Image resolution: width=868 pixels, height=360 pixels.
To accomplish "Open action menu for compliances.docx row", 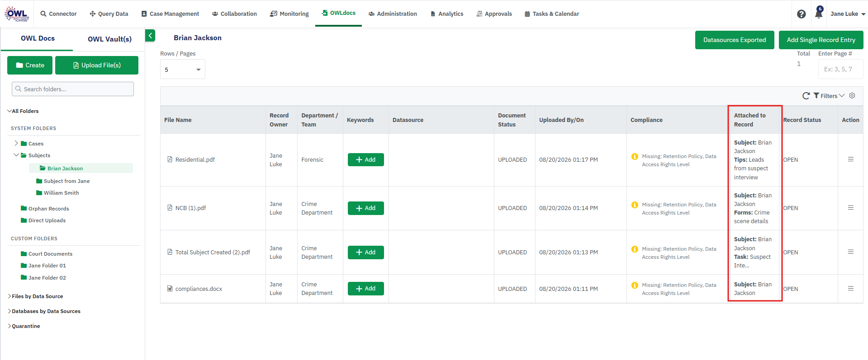I will point(851,289).
